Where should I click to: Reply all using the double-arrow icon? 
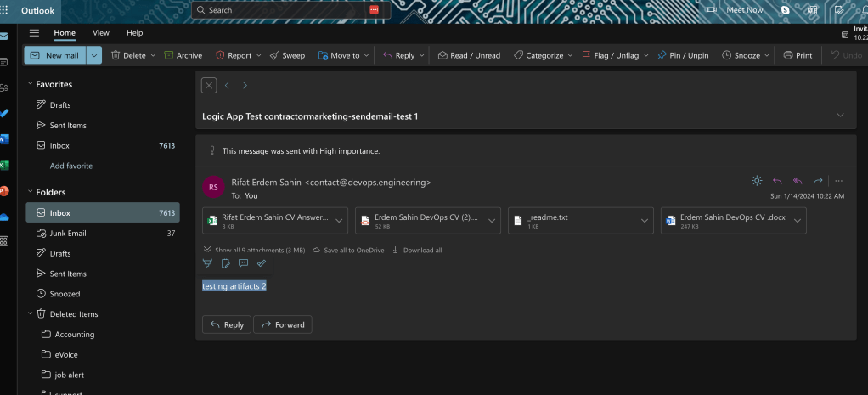coord(798,181)
